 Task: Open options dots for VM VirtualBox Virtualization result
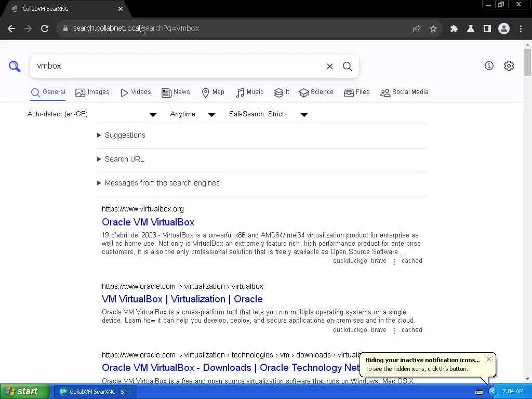(x=394, y=330)
